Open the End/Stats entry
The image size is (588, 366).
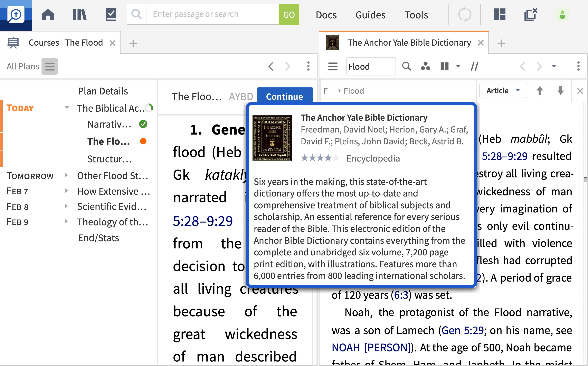coord(98,238)
